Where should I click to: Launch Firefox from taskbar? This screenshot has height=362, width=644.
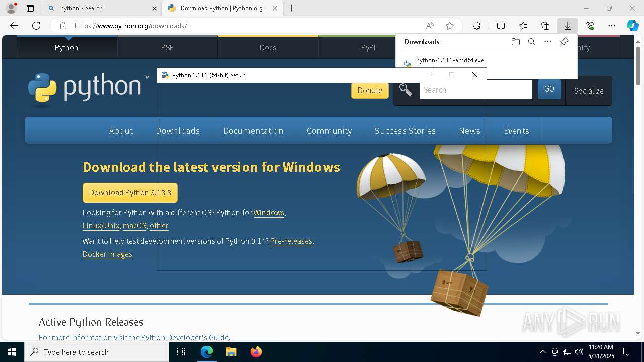coord(256,352)
